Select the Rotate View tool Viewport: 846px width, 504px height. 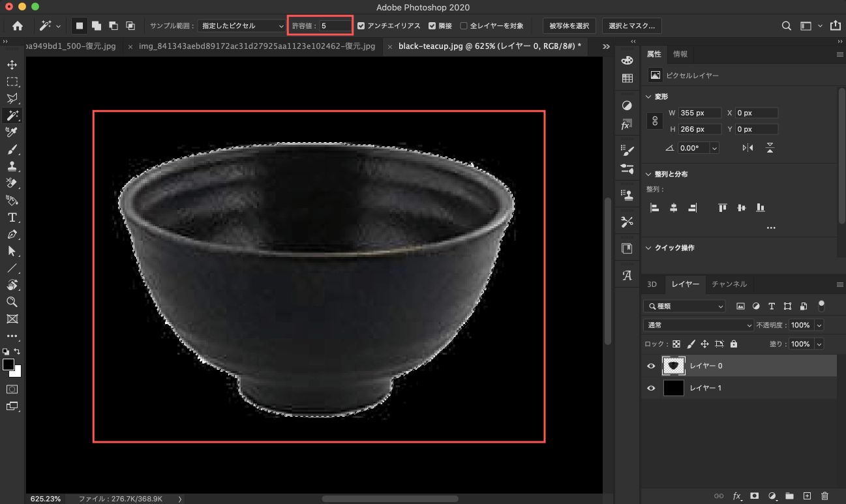coord(12,285)
